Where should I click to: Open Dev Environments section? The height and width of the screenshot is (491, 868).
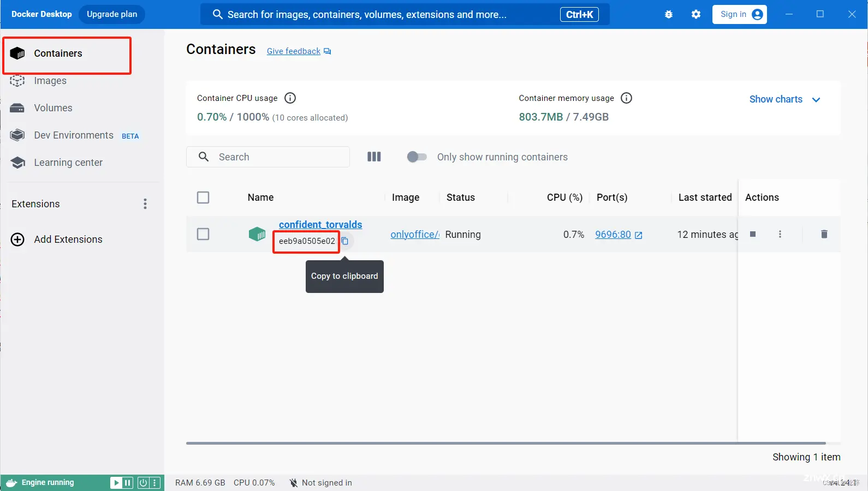(x=74, y=135)
